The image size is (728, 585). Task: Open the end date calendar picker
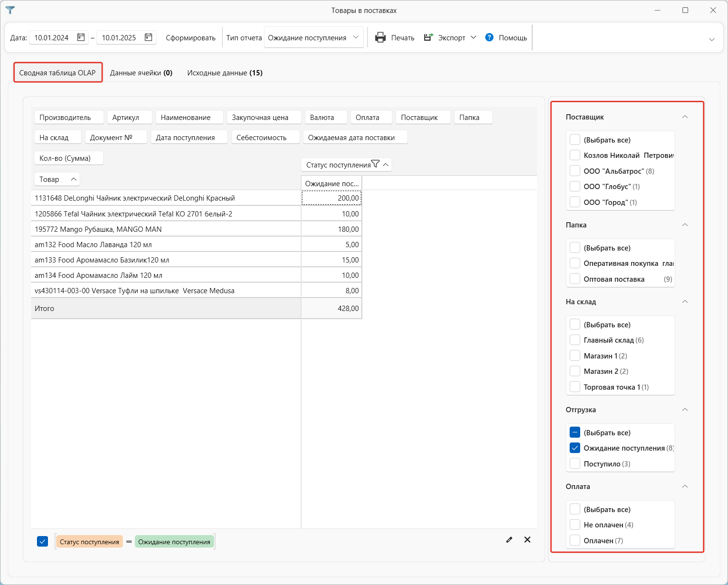click(x=149, y=37)
